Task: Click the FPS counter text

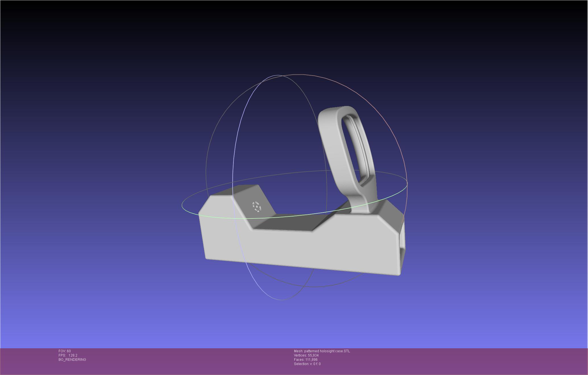Action: 68,355
